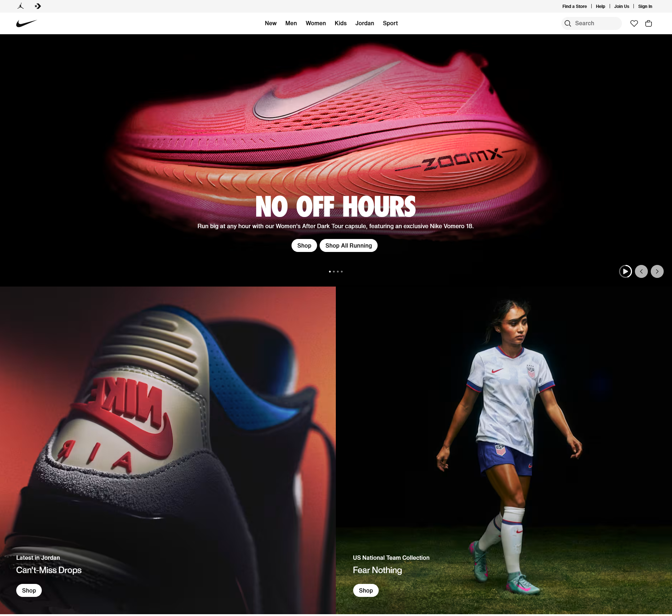Open the Women menu
Screen dimensions: 672x616
click(316, 23)
